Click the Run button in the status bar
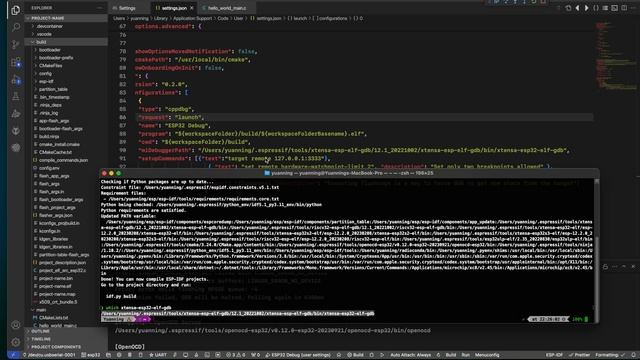Screen dimensions: 640x360 click(x=466, y=355)
